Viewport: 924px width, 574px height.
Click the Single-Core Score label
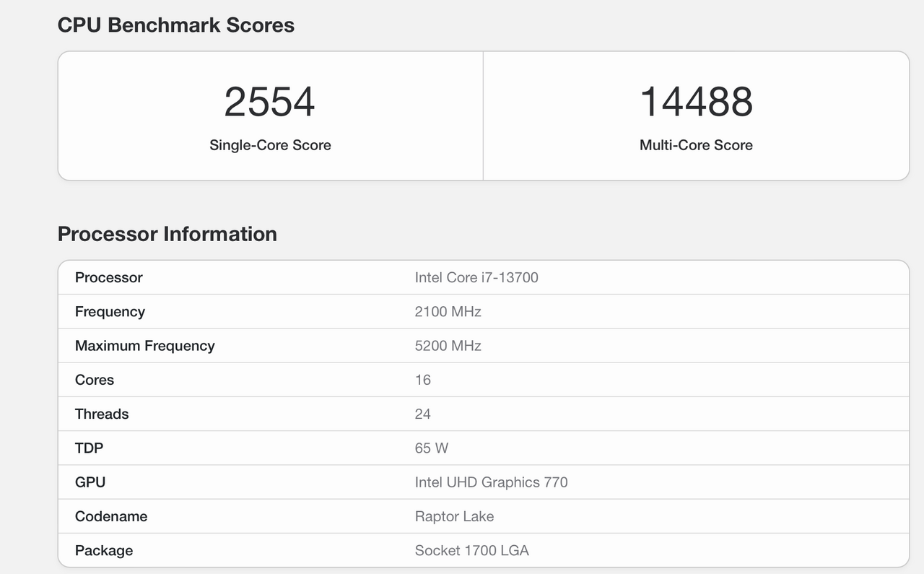click(270, 145)
